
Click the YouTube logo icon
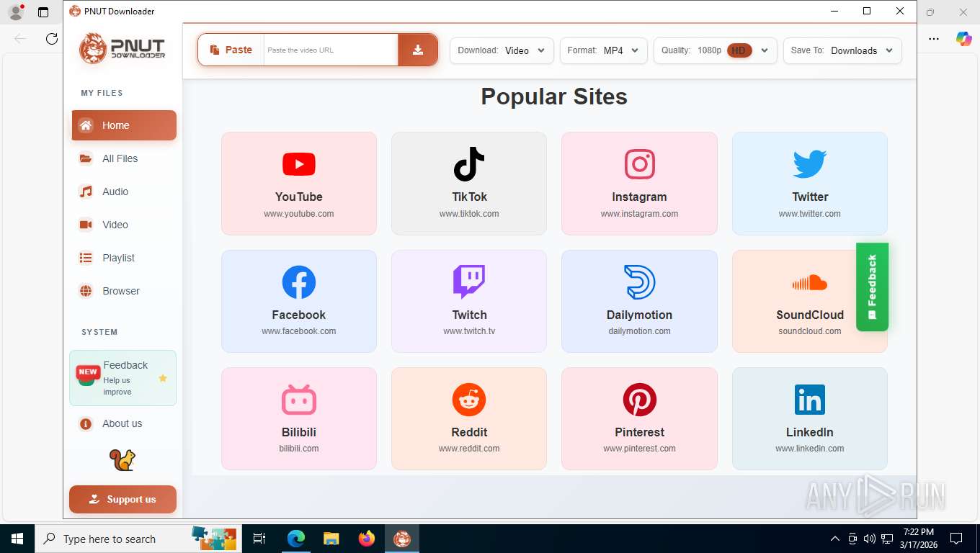[299, 164]
